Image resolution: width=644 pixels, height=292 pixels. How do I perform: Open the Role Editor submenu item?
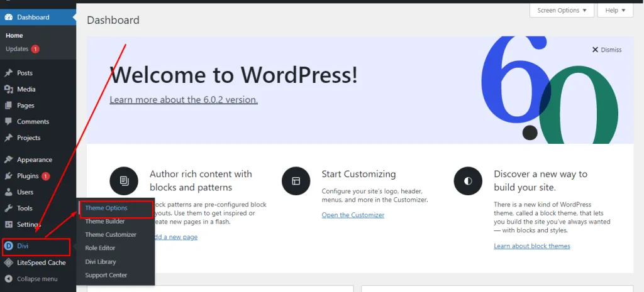[x=100, y=248]
